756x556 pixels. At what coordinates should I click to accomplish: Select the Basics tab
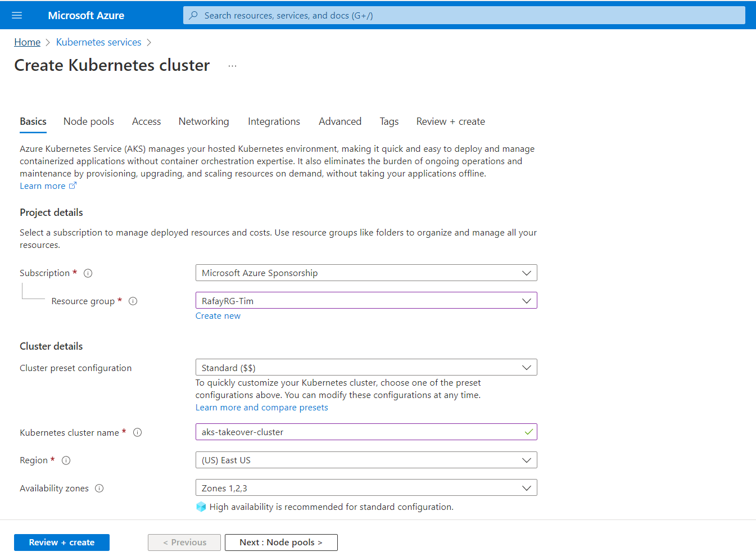(33, 121)
